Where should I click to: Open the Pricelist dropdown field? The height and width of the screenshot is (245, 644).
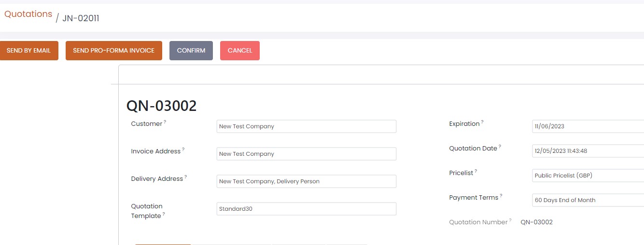[588, 176]
